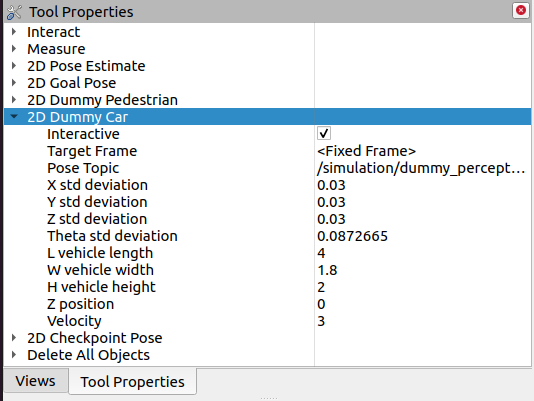Select the 2D Checkpoint Pose item
Image resolution: width=534 pixels, height=401 pixels.
(95, 338)
